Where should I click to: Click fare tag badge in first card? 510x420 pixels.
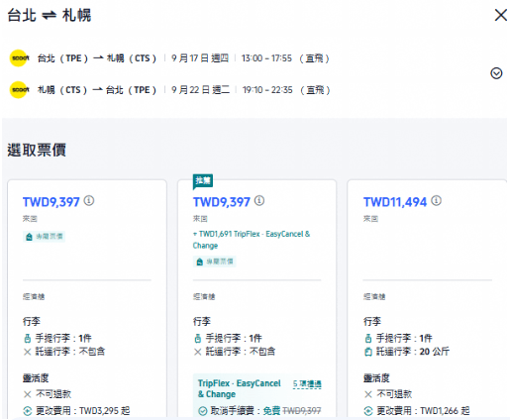44,237
